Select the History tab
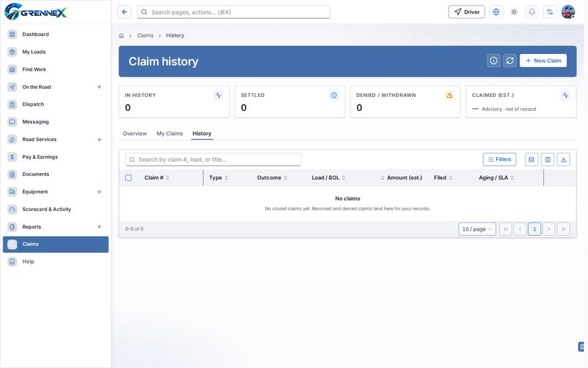588x368 pixels. (x=202, y=134)
